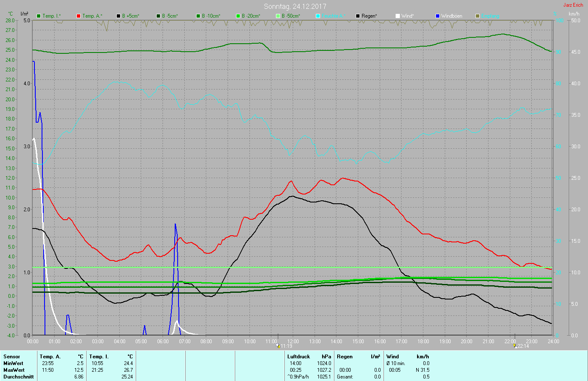The image size is (588, 381).
Task: Click the date title Sonntag, 24.12.2017
Action: pos(294,6)
